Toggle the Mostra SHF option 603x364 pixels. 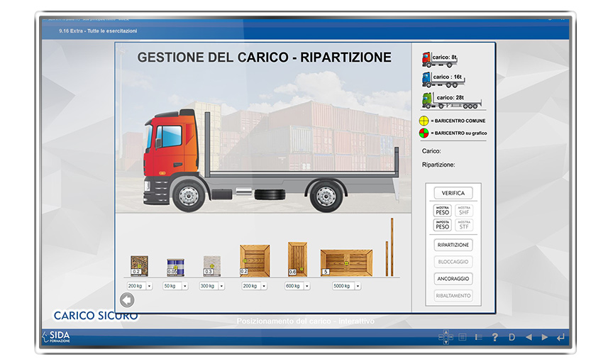click(x=464, y=210)
